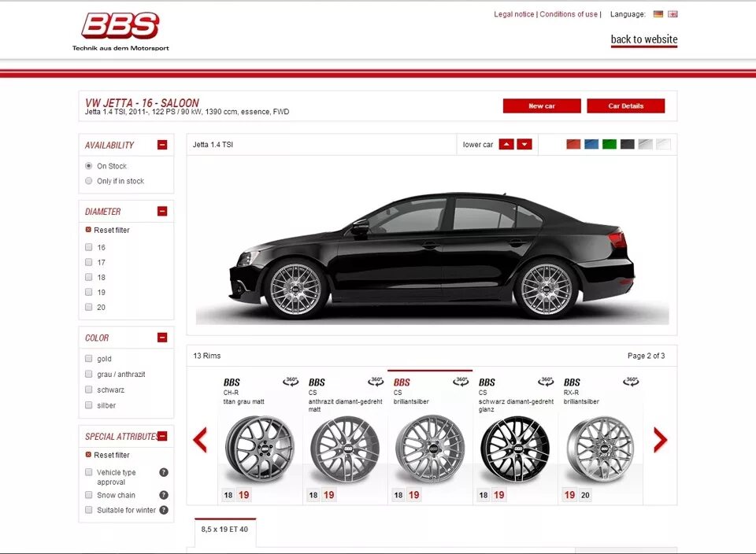The image size is (756, 554).
Task: Paint the car red
Action: pos(573,144)
